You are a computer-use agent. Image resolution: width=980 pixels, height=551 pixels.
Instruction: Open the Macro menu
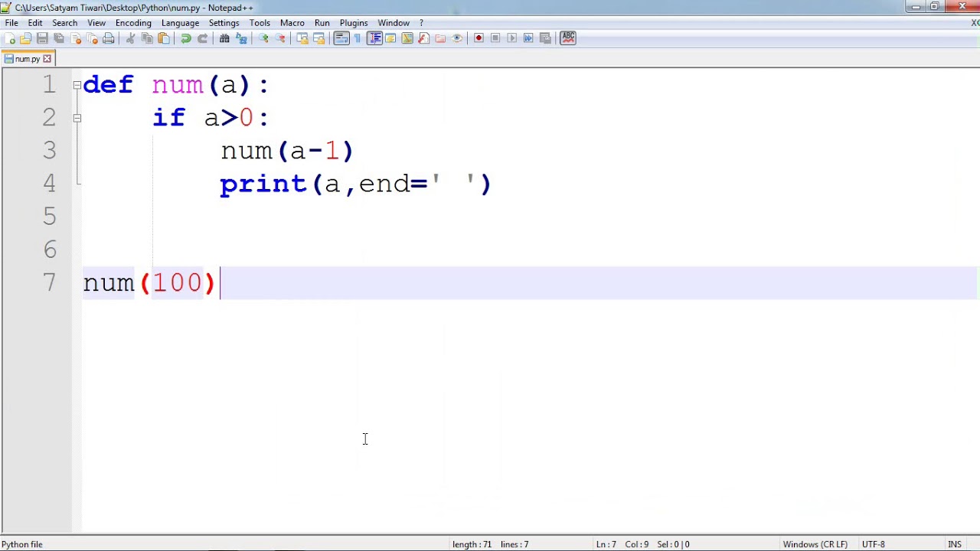tap(292, 22)
